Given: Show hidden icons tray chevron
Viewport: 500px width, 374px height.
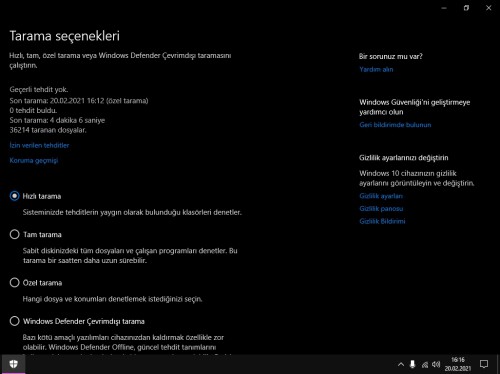Looking at the screenshot, I should click(401, 364).
